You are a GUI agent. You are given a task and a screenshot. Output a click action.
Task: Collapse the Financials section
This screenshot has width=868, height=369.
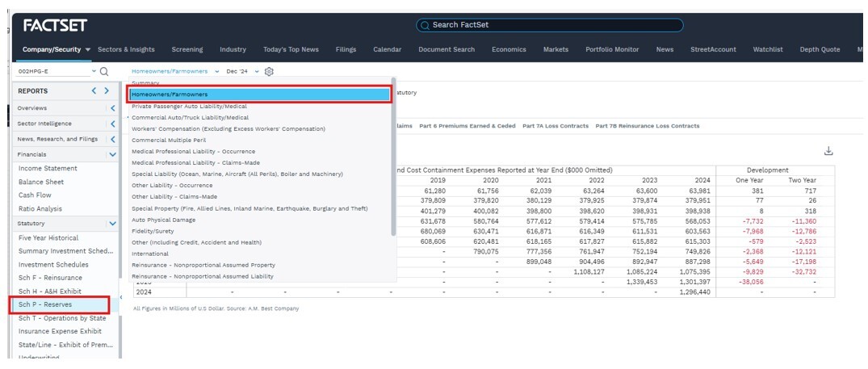pos(113,154)
